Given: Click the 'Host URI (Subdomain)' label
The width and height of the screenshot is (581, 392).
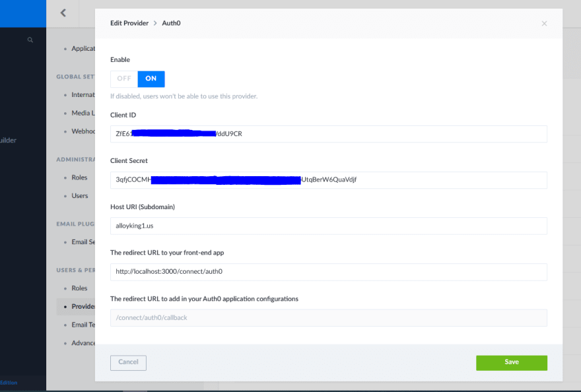Looking at the screenshot, I should 143,207.
